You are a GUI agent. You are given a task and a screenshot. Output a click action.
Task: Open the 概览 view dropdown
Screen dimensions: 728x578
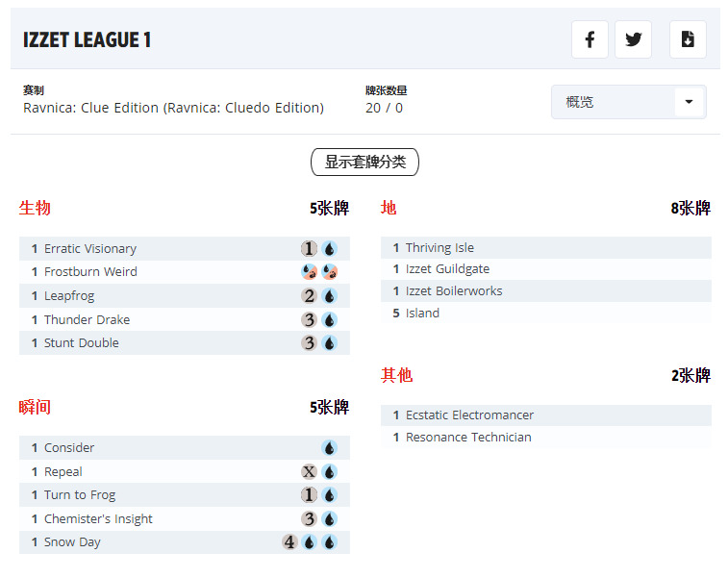(615, 102)
